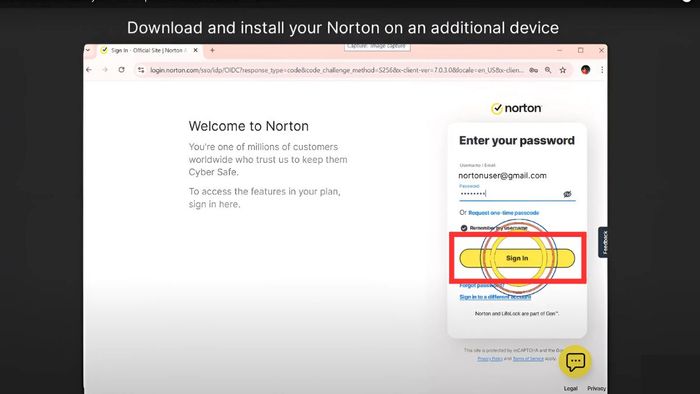Click the Norton logo

click(517, 108)
